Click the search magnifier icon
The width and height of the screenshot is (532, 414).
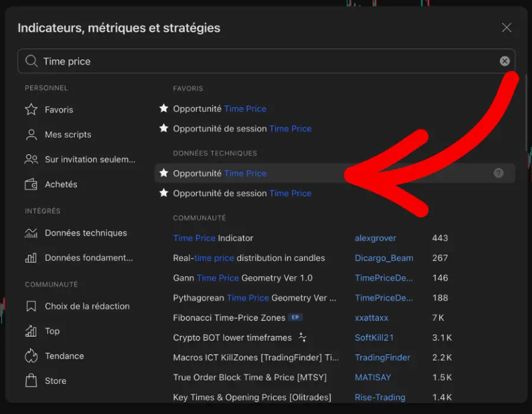[x=31, y=61]
